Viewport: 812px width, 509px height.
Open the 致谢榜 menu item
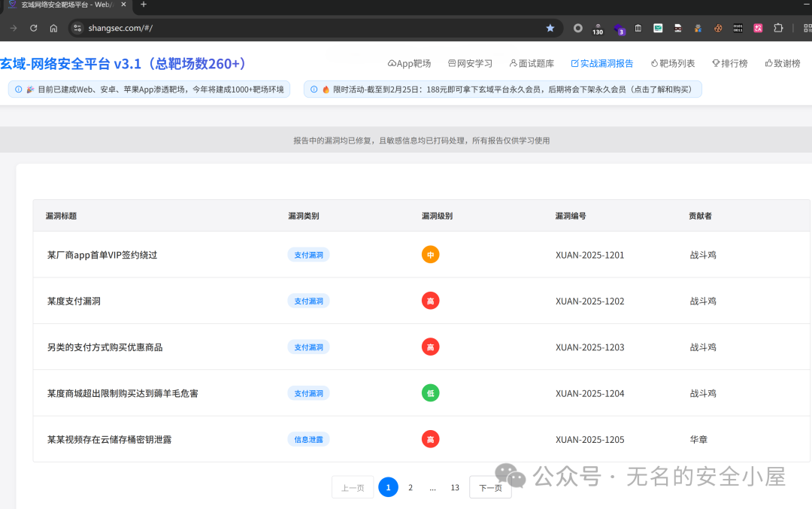(x=783, y=63)
